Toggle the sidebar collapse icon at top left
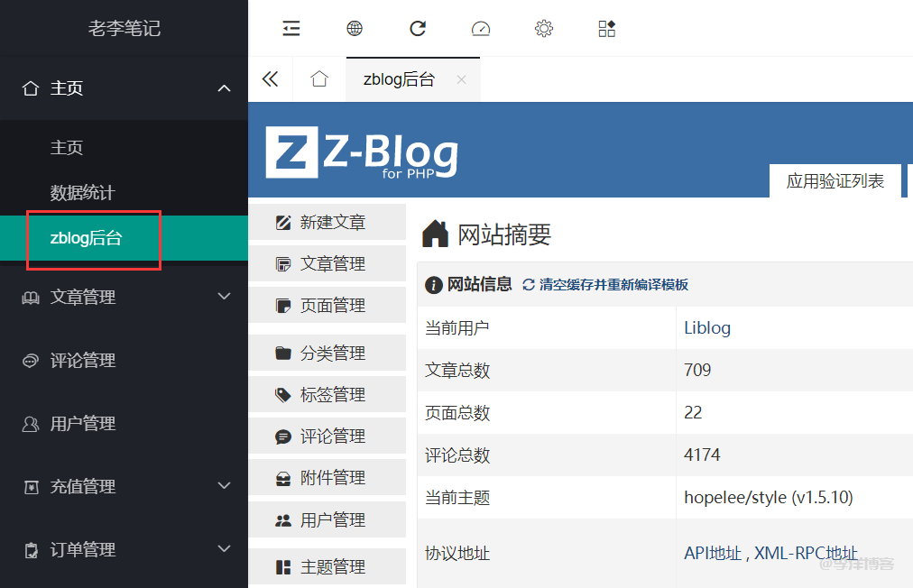 (290, 28)
